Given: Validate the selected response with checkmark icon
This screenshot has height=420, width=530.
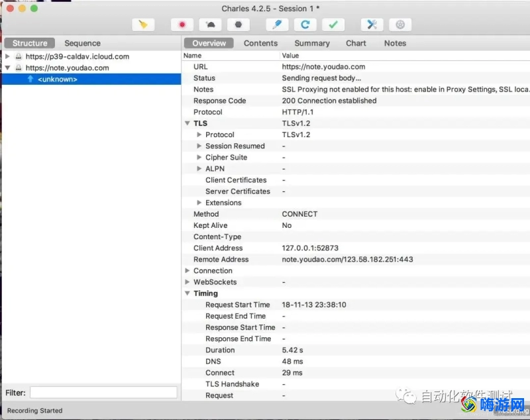Looking at the screenshot, I should [x=333, y=25].
